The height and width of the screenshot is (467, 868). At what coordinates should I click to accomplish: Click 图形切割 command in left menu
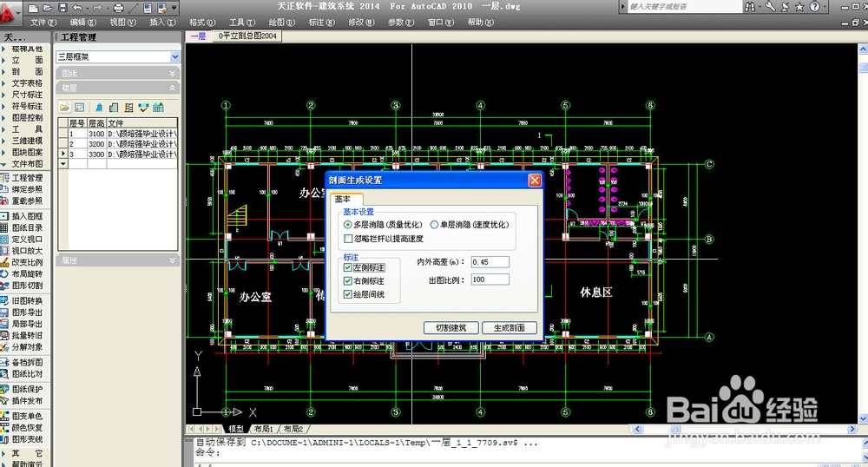point(27,286)
